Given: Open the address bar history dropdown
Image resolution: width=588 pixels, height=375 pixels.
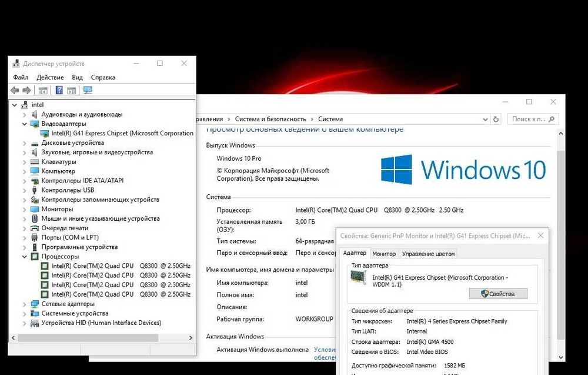Looking at the screenshot, I should [485, 120].
